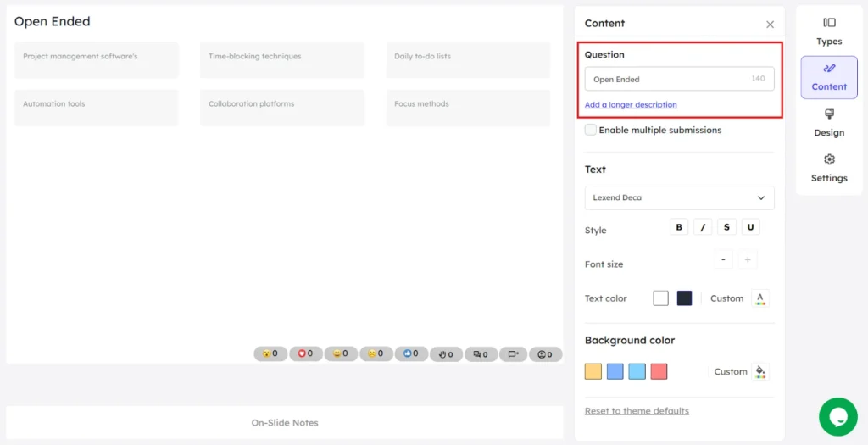Enable multiple submissions checkbox
Screen dimensions: 868x445
click(x=591, y=130)
